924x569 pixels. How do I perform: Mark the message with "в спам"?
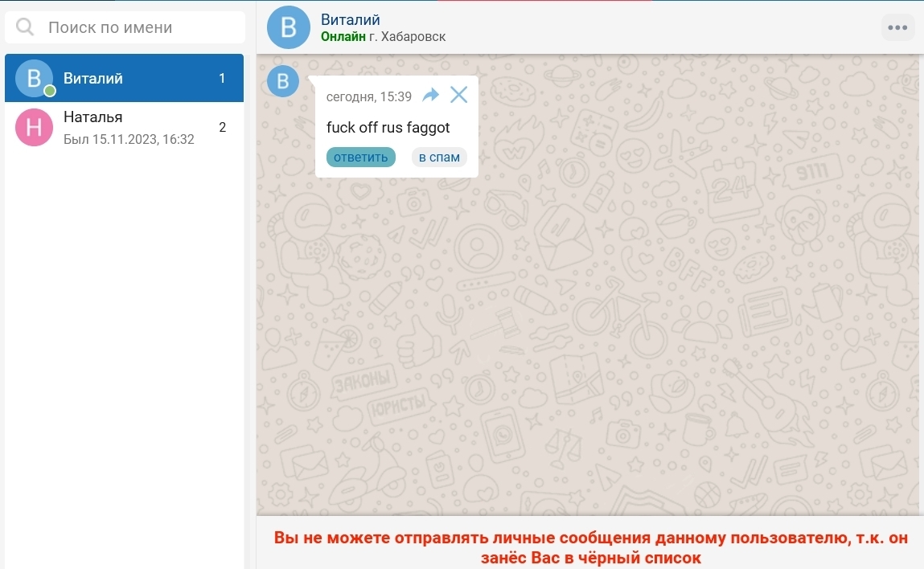coord(439,157)
